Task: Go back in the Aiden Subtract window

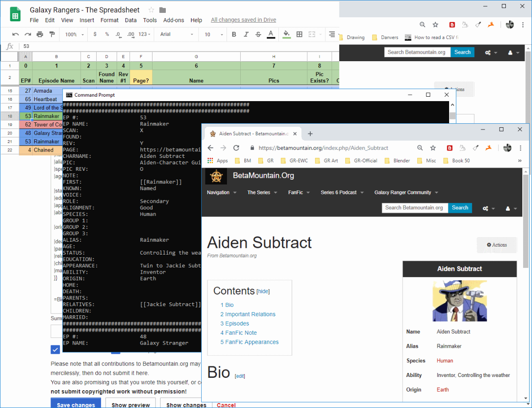Action: tap(211, 148)
